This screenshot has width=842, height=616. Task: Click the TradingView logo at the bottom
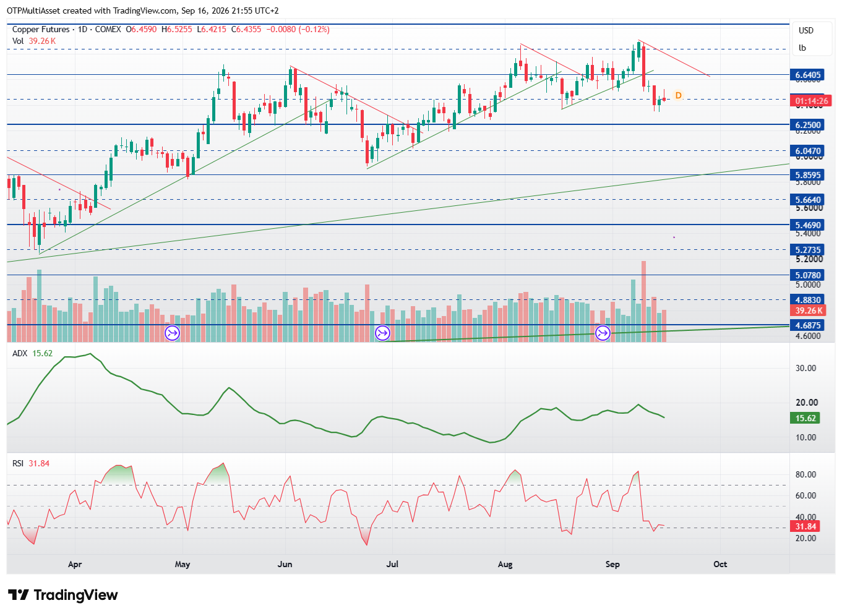(x=62, y=595)
